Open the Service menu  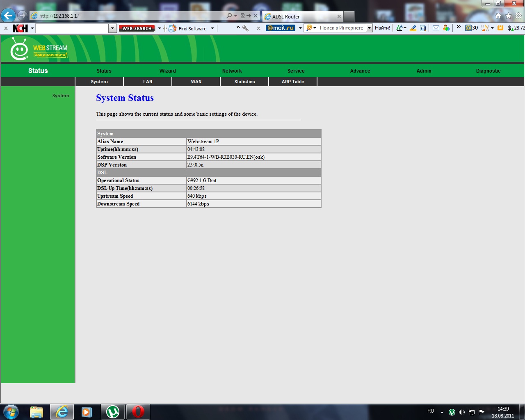coord(296,71)
